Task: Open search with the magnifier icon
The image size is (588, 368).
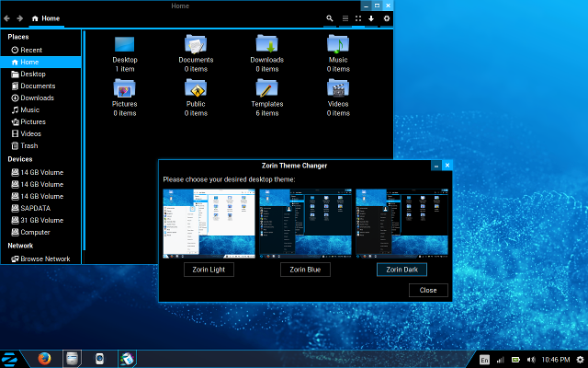Action: click(x=330, y=18)
